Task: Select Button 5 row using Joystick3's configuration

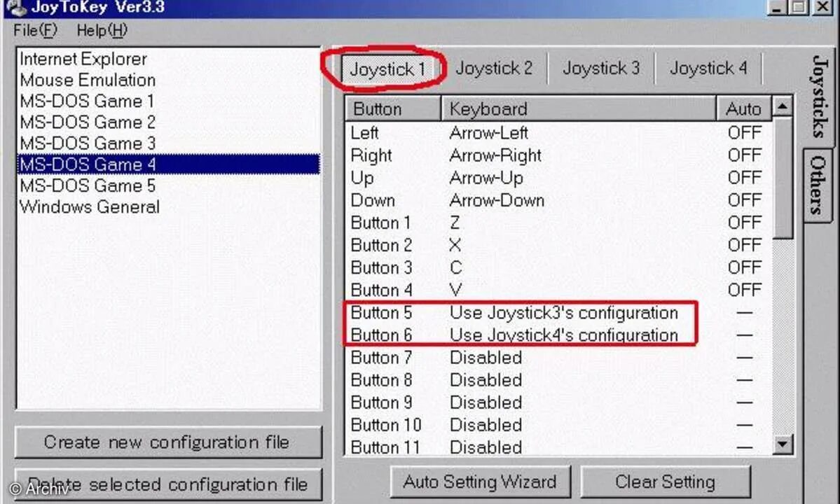Action: click(558, 312)
